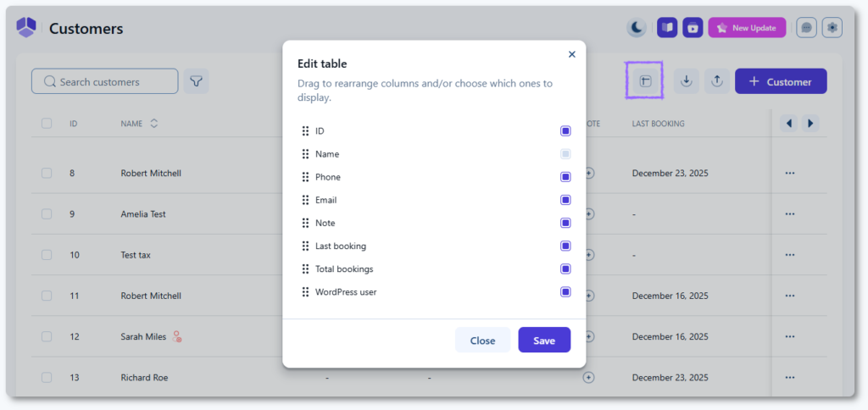Disable the WordPress user column checkbox

(x=565, y=292)
